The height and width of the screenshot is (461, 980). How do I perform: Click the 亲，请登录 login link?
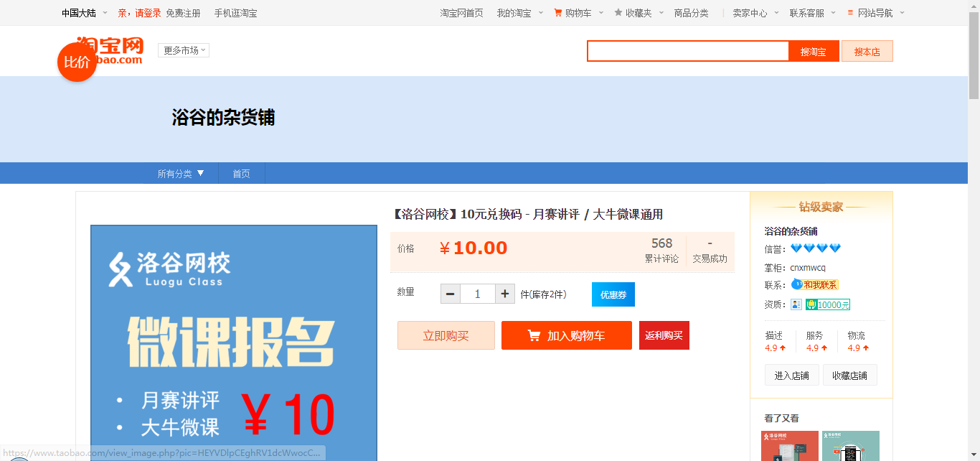pyautogui.click(x=139, y=13)
